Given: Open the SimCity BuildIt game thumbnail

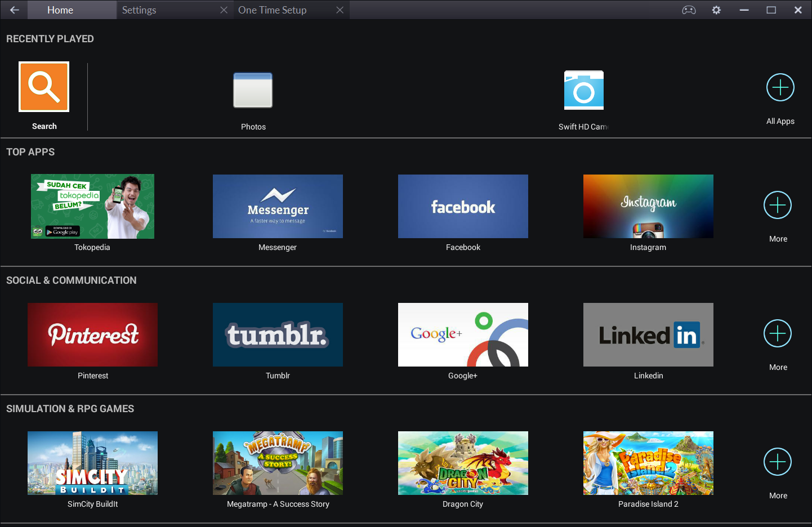Looking at the screenshot, I should point(92,463).
